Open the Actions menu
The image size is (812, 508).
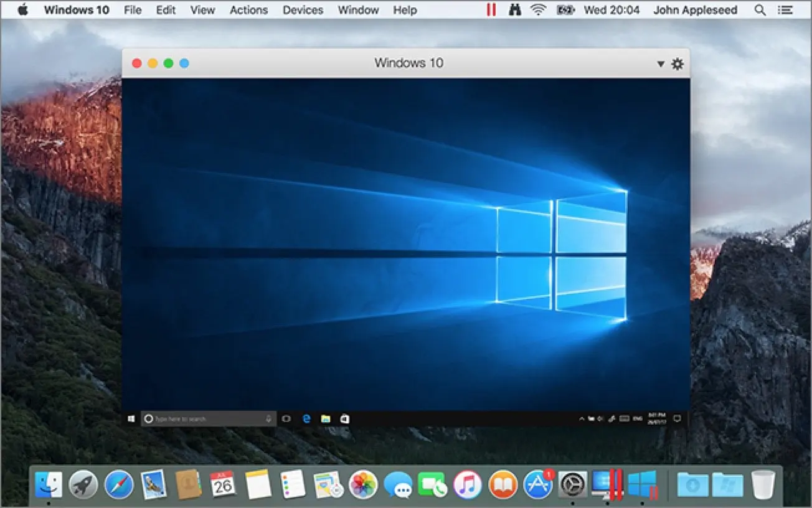coord(248,10)
